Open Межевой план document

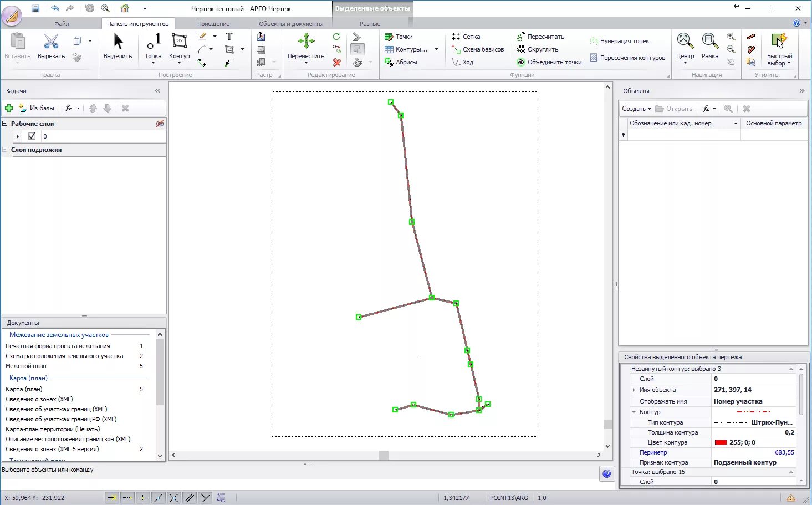[26, 366]
